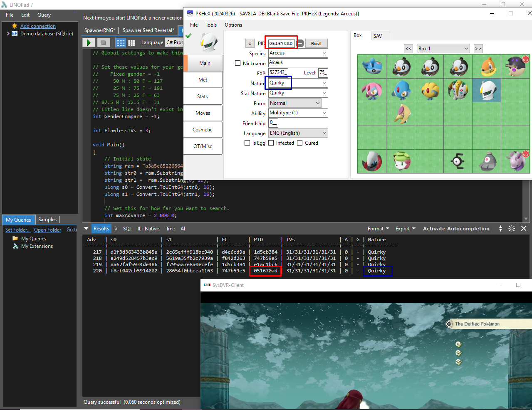Select the Mantyke slot in Box 1

pyautogui.click(x=372, y=67)
